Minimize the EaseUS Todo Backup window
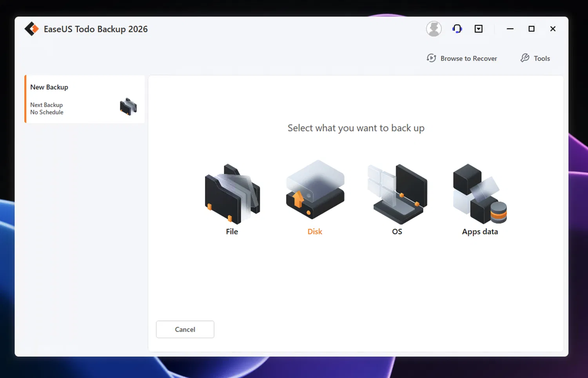588x378 pixels. (x=510, y=29)
